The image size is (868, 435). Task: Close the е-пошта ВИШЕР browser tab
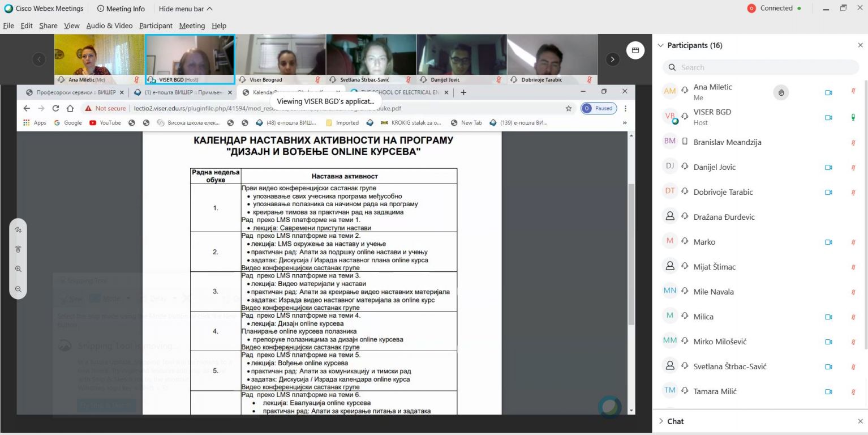[x=230, y=92]
